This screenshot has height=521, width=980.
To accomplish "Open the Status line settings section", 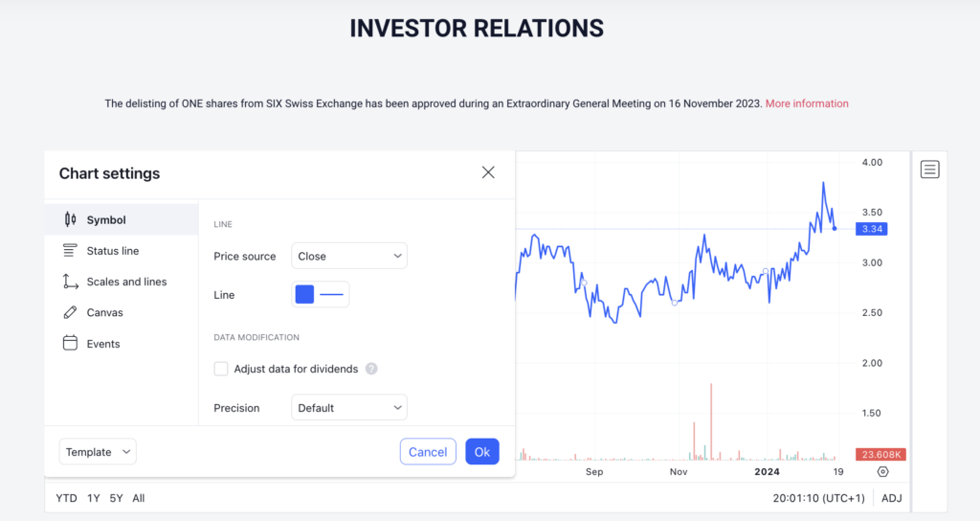I will click(122, 251).
